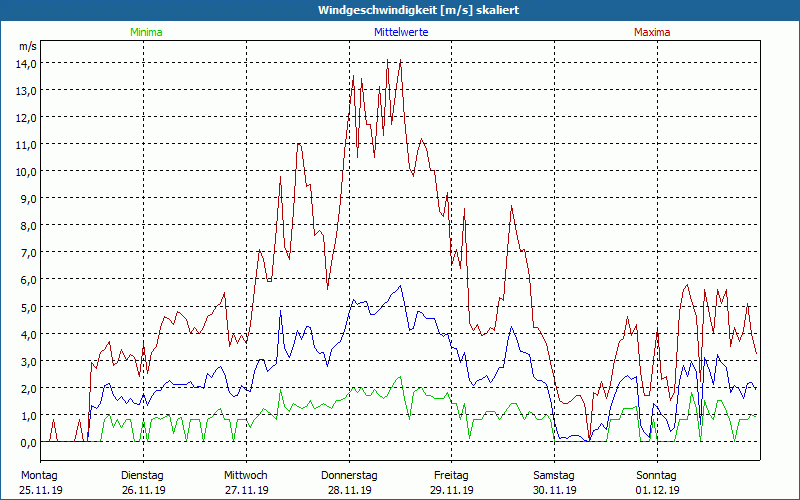The width and height of the screenshot is (800, 500).
Task: Click the '28.11.19' date label
Action: pos(349,490)
